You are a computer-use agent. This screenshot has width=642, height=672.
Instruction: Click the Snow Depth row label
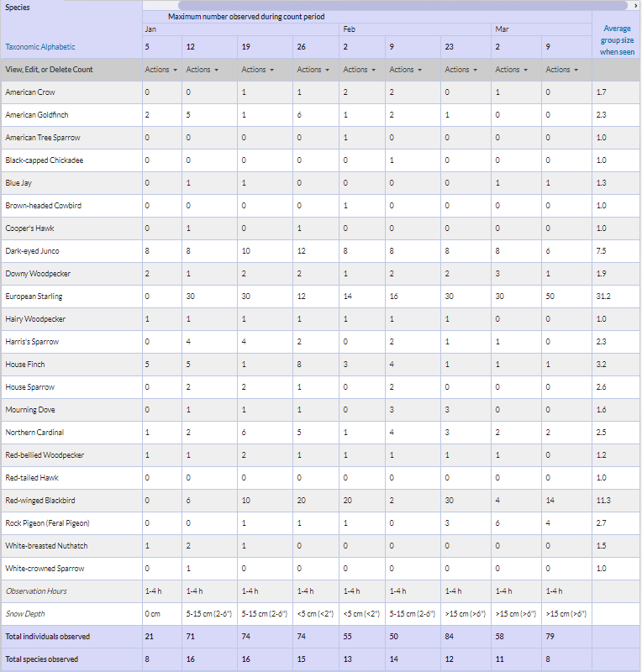(x=25, y=614)
